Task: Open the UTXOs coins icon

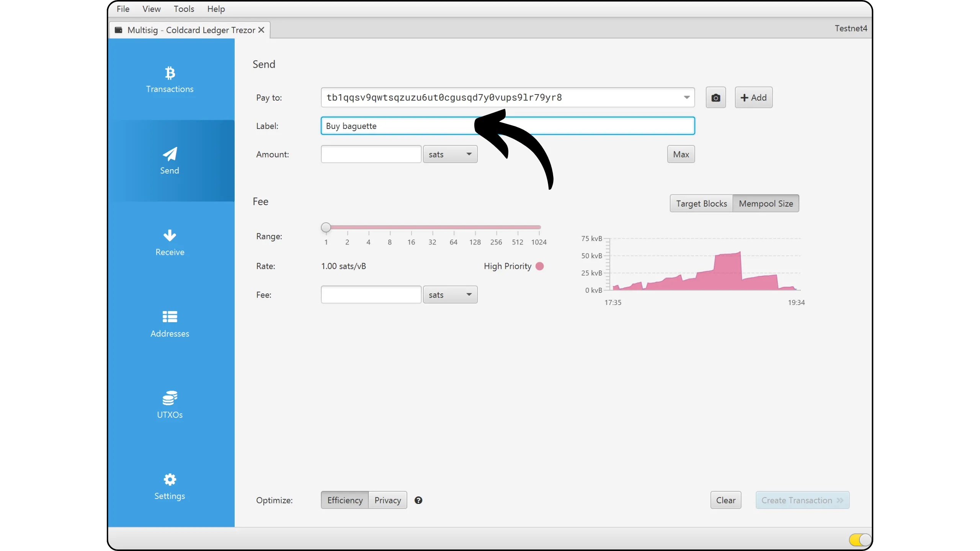Action: click(x=170, y=398)
